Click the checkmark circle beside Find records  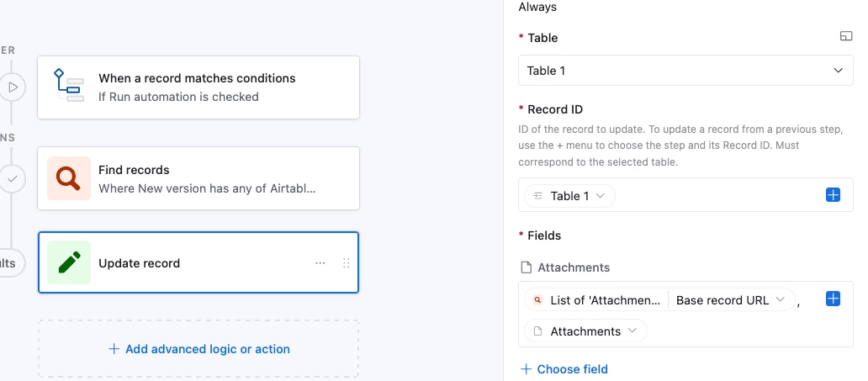[13, 178]
